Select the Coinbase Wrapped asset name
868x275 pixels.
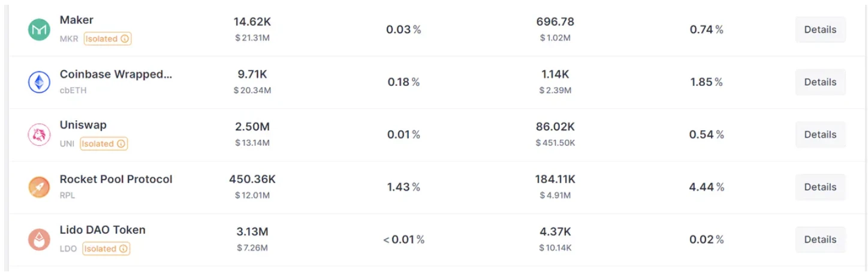tap(116, 74)
